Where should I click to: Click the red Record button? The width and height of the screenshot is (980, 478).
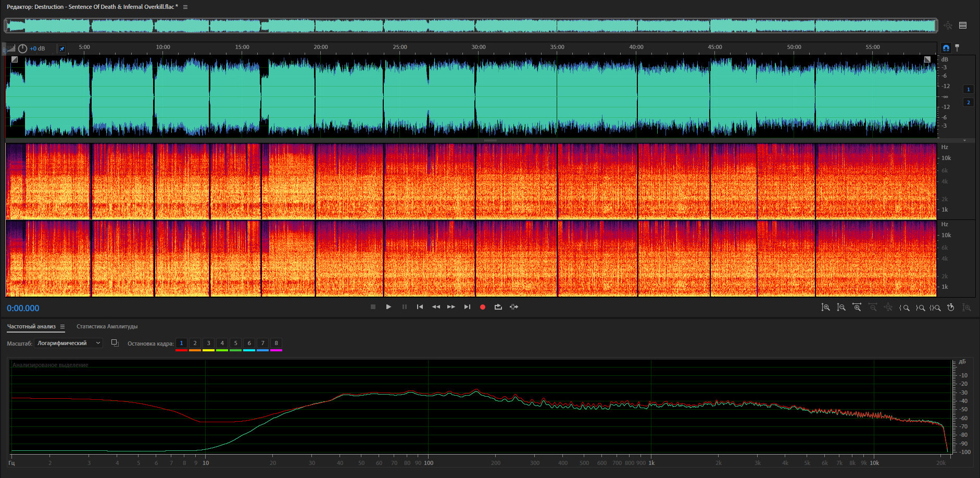pyautogui.click(x=482, y=307)
